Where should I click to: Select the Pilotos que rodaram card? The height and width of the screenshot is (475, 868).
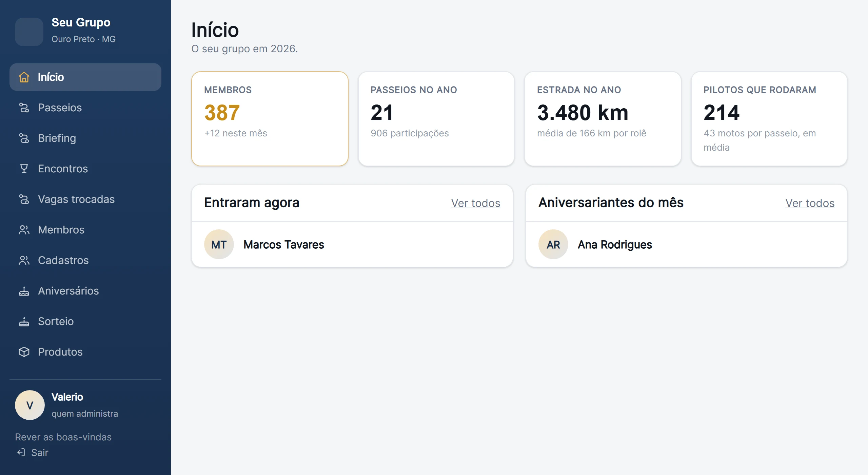click(x=769, y=119)
